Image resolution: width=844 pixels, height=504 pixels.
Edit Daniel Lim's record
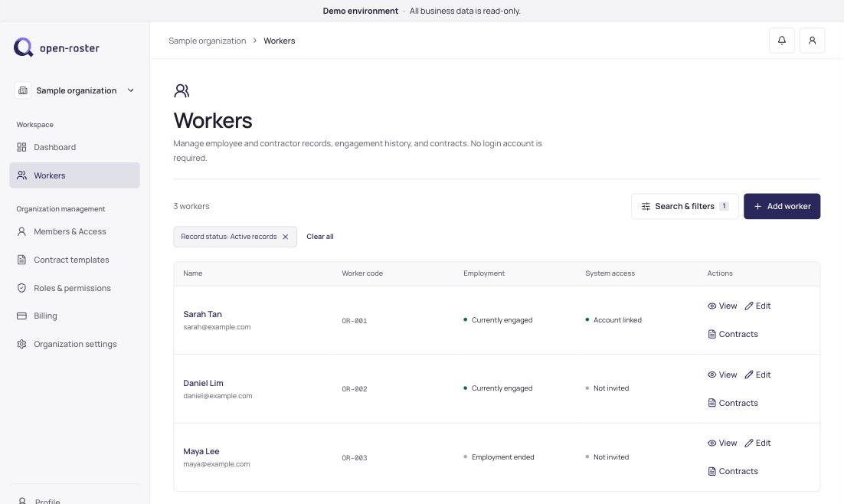pos(757,375)
